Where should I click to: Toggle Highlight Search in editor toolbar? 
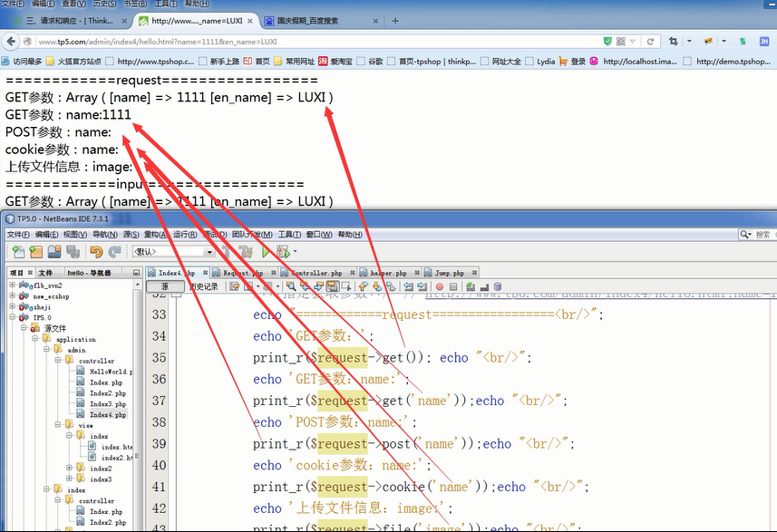[x=333, y=286]
